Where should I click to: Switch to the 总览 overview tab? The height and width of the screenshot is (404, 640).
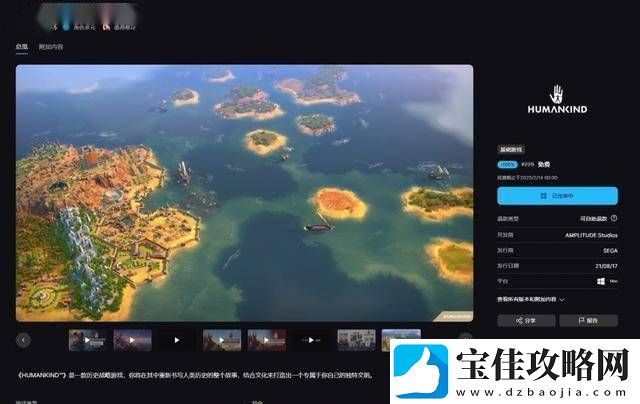(22, 47)
